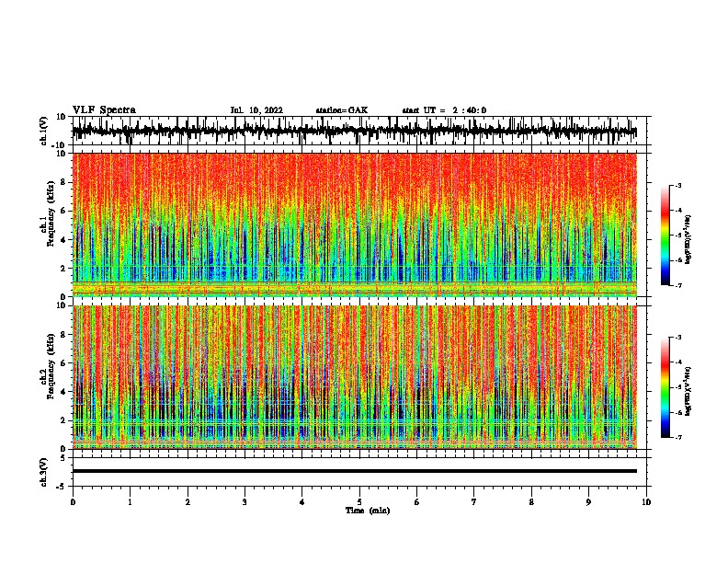Click the 'start UT = 2:40:0' text
This screenshot has width=728, height=563.
[x=444, y=110]
